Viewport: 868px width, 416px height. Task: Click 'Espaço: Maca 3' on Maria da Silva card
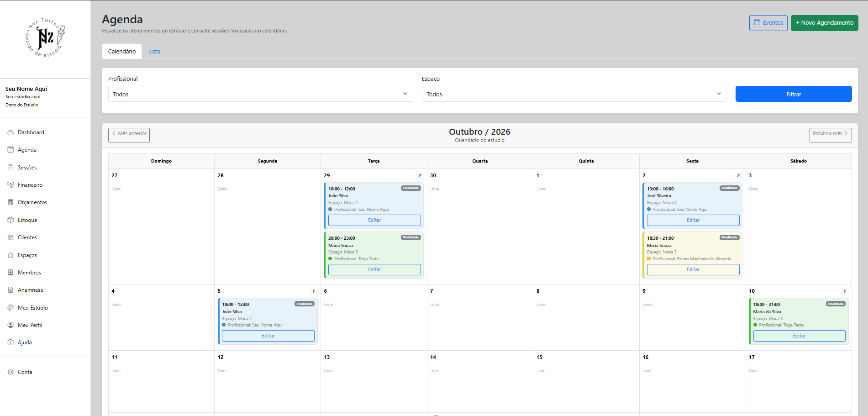(768, 319)
